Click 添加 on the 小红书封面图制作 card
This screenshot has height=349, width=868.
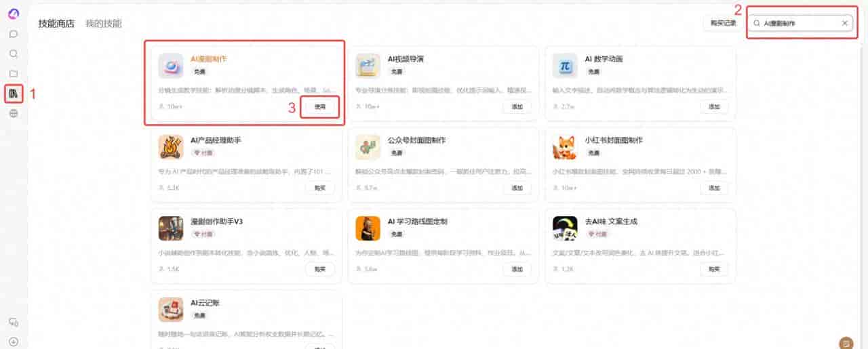(x=714, y=188)
